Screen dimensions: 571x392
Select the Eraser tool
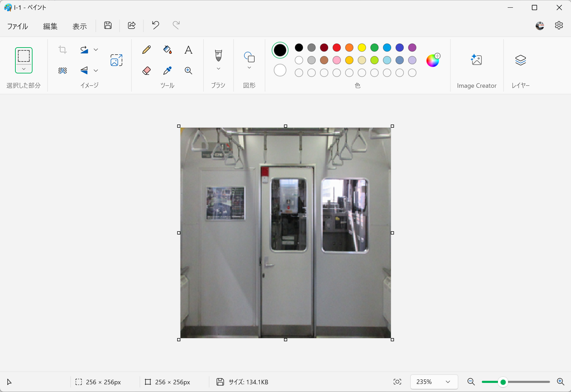coord(147,71)
